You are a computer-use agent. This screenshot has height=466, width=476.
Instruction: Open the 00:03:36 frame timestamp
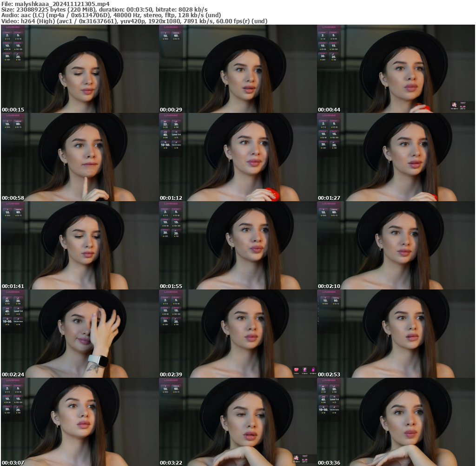[x=328, y=463]
